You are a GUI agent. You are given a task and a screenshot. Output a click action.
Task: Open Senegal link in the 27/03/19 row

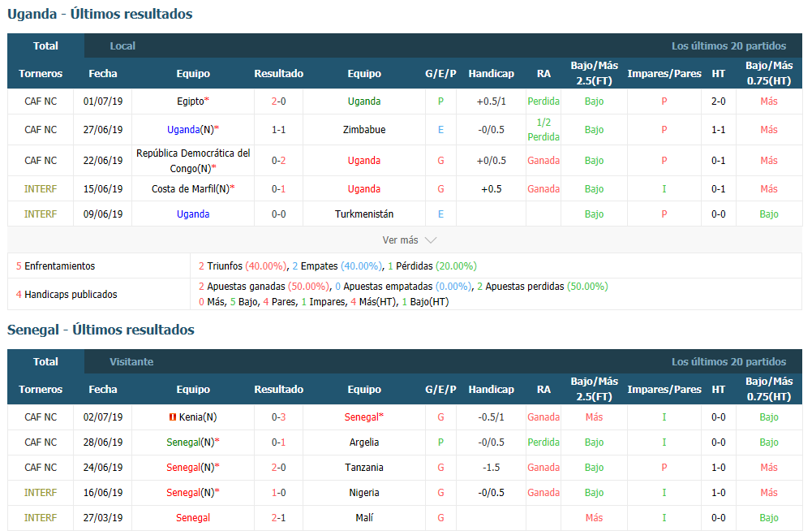tap(192, 518)
